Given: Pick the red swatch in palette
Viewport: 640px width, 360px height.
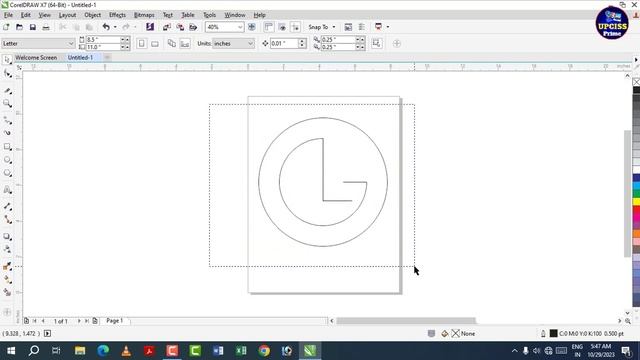Looking at the screenshot, I should [x=636, y=210].
